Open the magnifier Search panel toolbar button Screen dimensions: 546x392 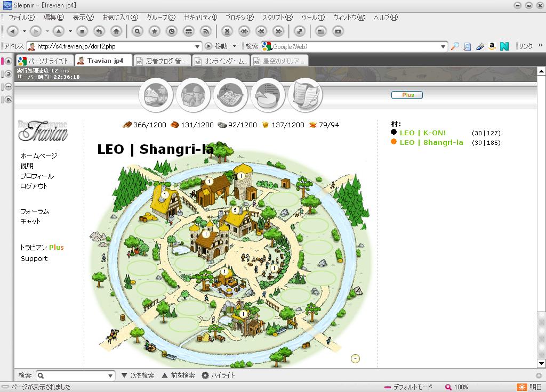coord(137,31)
